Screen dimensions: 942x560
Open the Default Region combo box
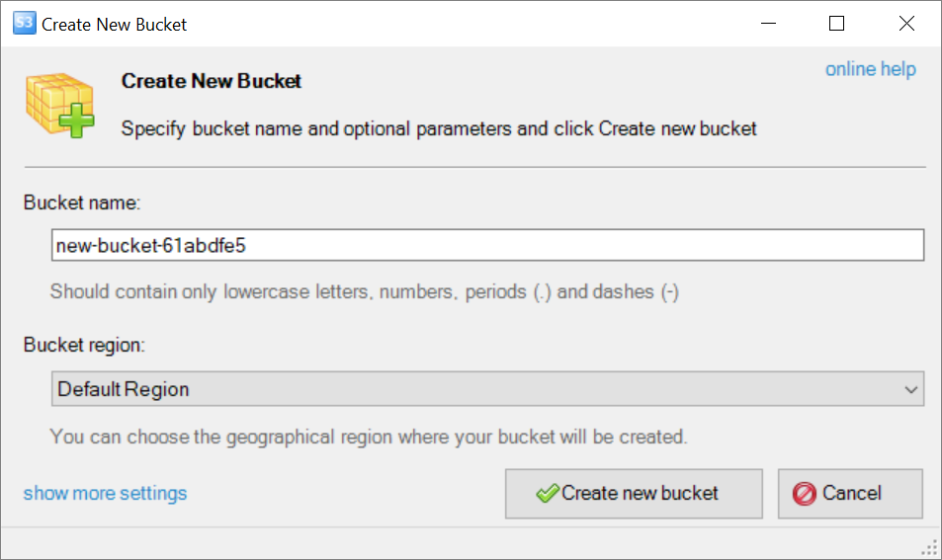(487, 389)
